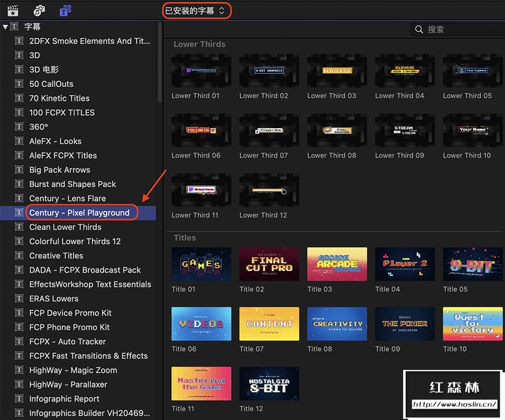Select Lower Third 06 FOLLOW US thumbnail

tap(201, 130)
